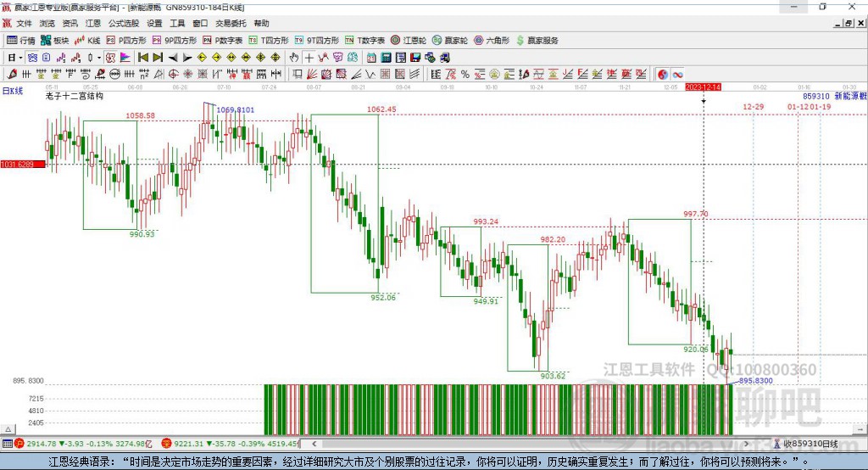The image size is (868, 470).
Task: Select the Gann fan lines tool
Action: (x=312, y=75)
